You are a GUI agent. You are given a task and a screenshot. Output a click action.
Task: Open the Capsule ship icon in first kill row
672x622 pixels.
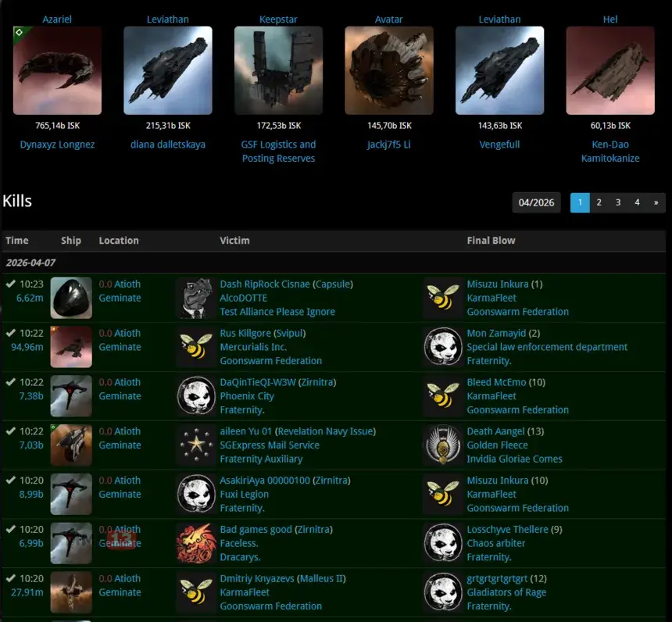click(x=71, y=298)
